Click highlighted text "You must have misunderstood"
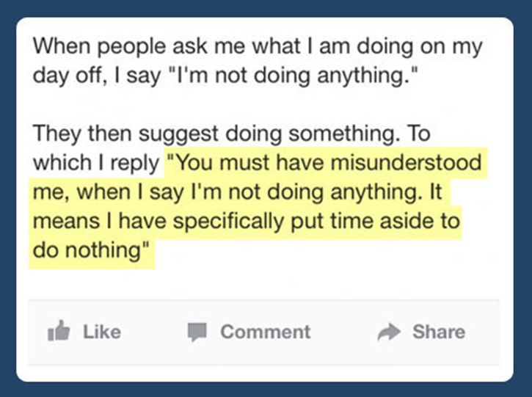Image resolution: width=532 pixels, height=397 pixels. point(323,163)
